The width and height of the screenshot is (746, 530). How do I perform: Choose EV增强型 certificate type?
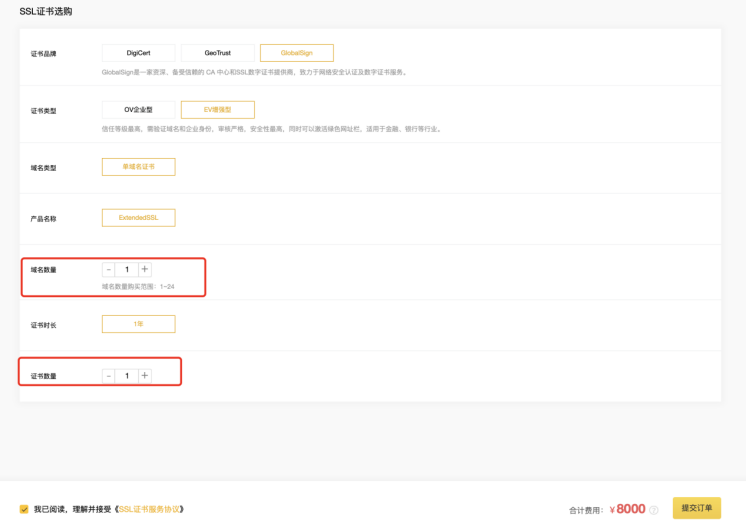pos(217,110)
